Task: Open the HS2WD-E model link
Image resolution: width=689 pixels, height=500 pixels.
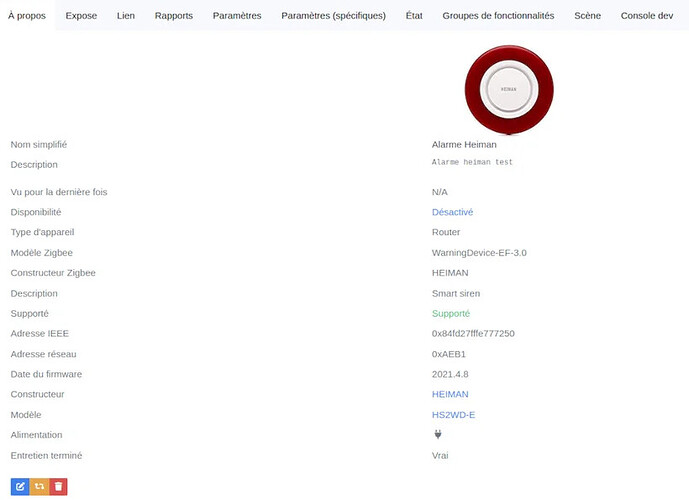Action: click(x=453, y=415)
